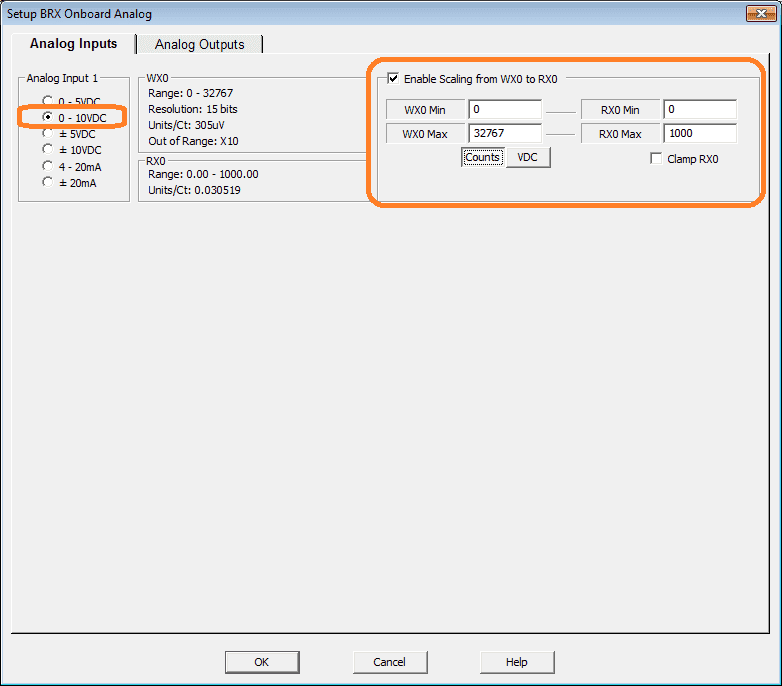
Task: Select the VDC unit button
Action: [528, 157]
